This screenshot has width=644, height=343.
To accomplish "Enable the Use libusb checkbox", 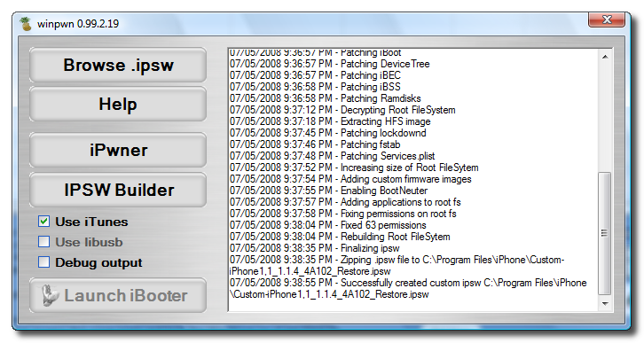I will [x=44, y=242].
